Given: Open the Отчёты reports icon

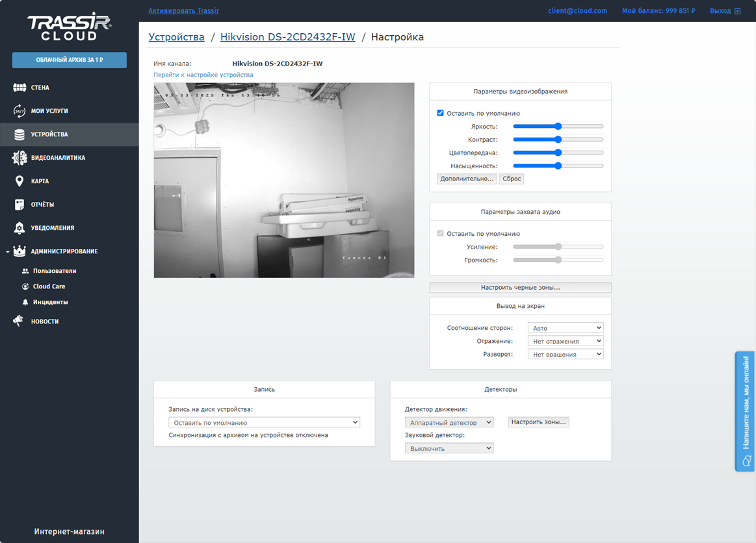Looking at the screenshot, I should [20, 205].
